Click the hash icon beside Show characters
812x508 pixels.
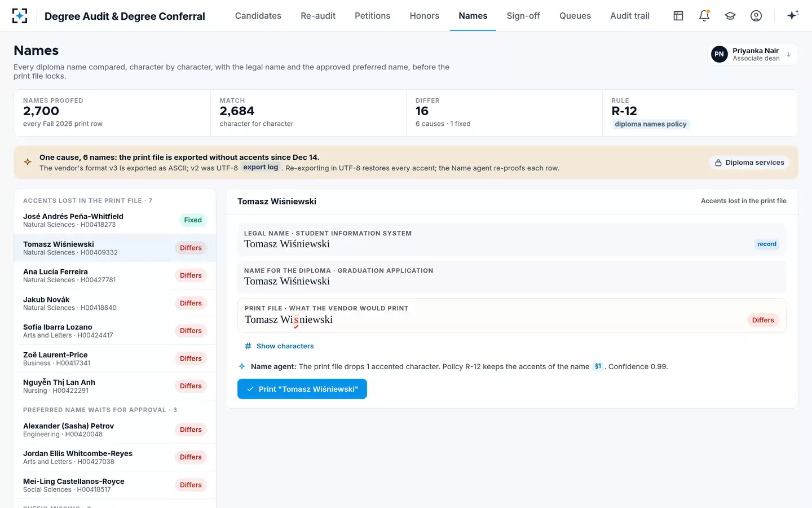(248, 346)
